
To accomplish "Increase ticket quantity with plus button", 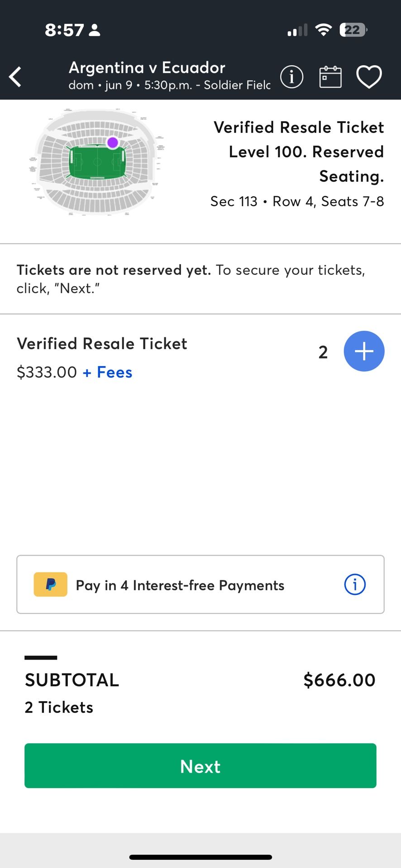I will 364,351.
